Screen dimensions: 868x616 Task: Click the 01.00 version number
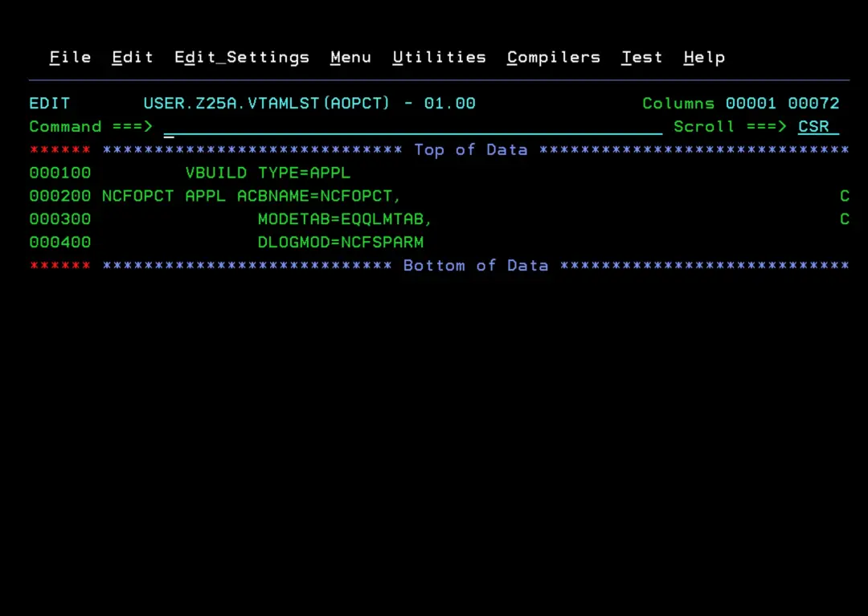[449, 104]
